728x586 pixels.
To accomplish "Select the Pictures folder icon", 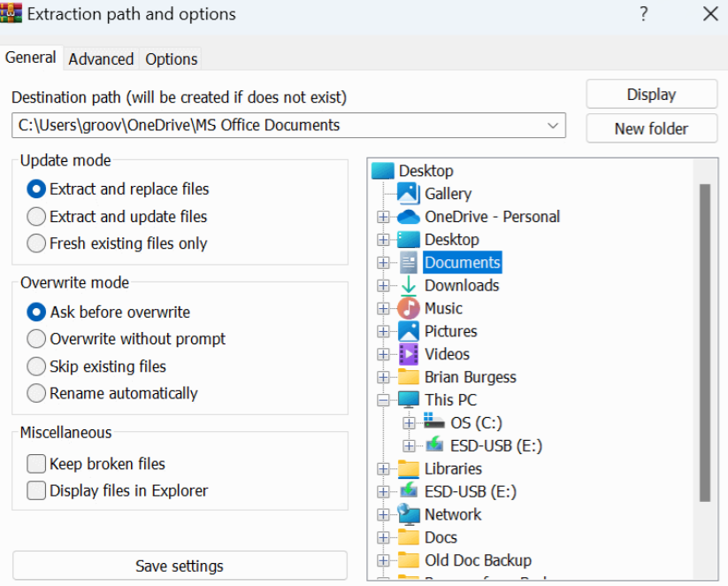I will (x=409, y=331).
